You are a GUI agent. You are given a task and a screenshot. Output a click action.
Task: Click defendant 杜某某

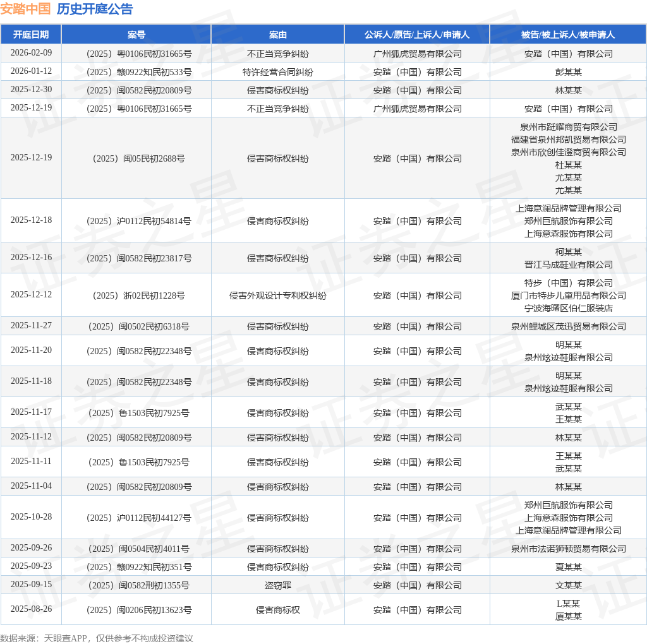(x=568, y=165)
